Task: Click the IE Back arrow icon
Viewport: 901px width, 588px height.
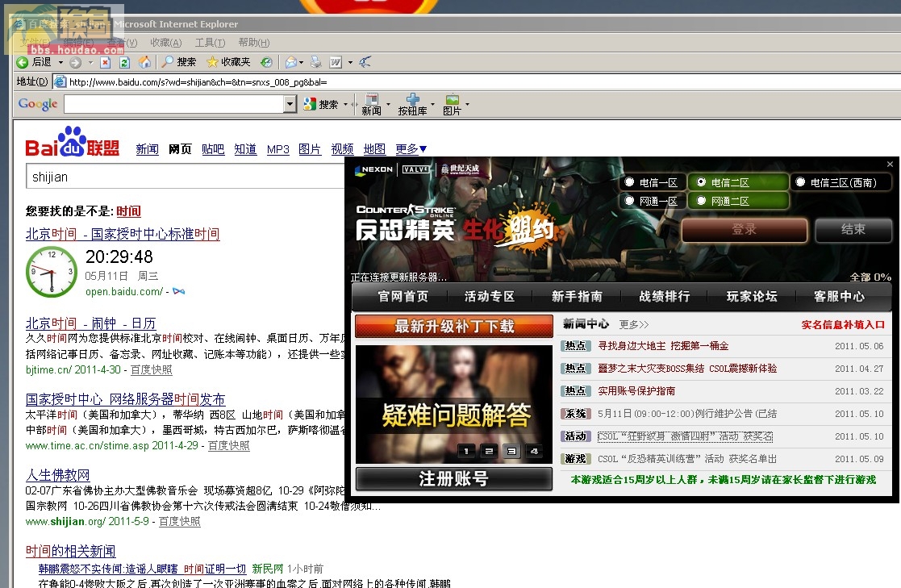Action: tap(23, 62)
